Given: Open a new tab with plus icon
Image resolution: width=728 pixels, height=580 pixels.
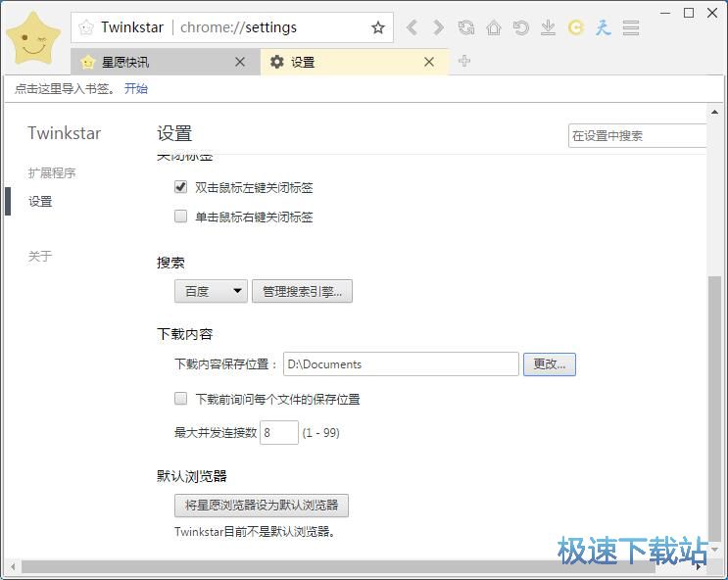Looking at the screenshot, I should pos(464,61).
